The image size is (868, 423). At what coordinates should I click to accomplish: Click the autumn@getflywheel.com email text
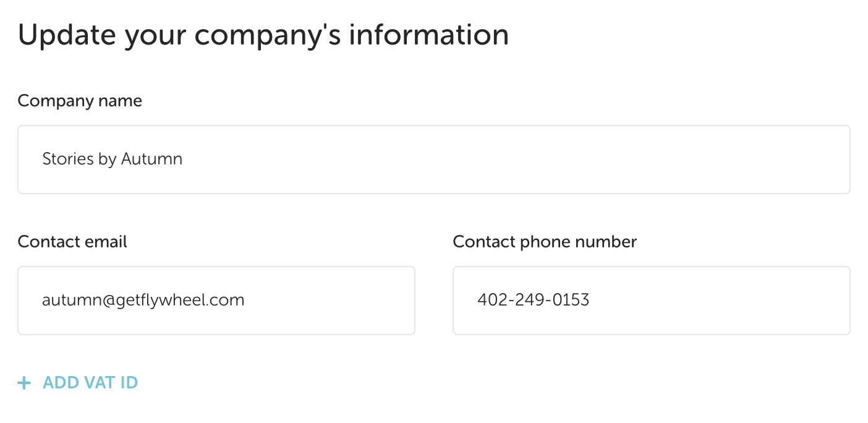(x=143, y=301)
